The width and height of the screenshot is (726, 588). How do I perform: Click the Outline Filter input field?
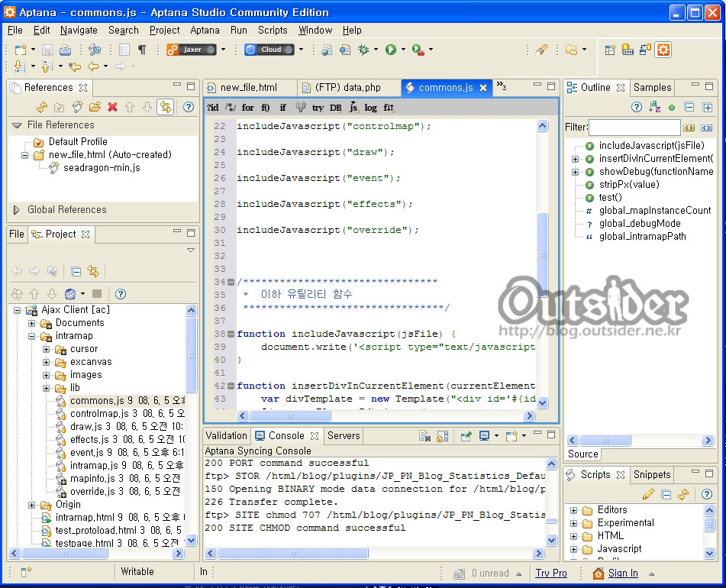pyautogui.click(x=634, y=128)
